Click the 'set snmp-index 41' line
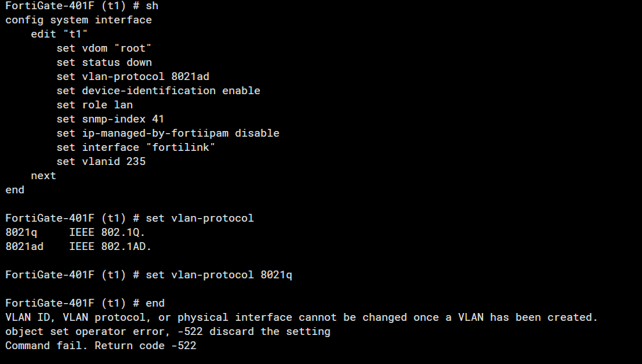Viewport: 642px width, 364px height. coord(110,119)
